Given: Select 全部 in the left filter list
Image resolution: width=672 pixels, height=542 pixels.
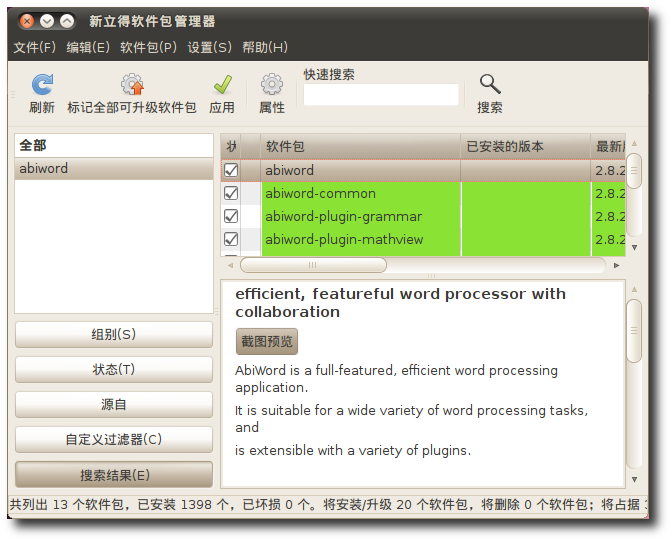Looking at the screenshot, I should pyautogui.click(x=114, y=146).
